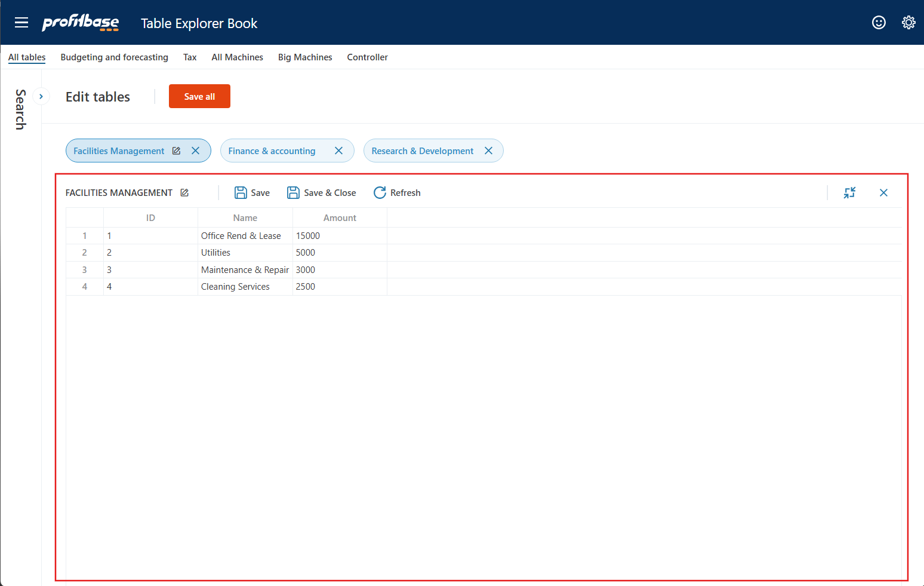924x586 pixels.
Task: Refresh the Facilities Management table
Action: tap(397, 193)
